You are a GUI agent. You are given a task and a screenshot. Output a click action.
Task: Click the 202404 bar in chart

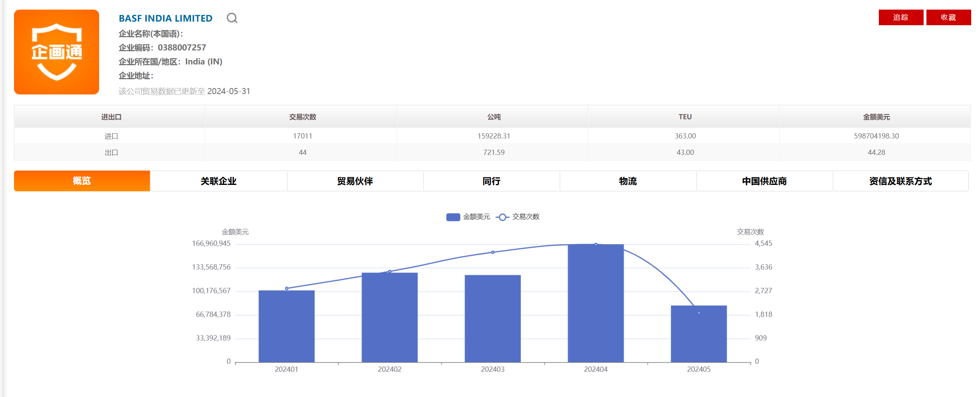pos(595,304)
